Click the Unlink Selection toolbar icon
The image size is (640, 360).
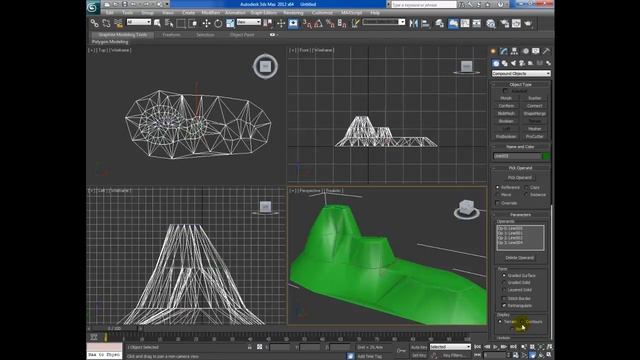[x=107, y=23]
